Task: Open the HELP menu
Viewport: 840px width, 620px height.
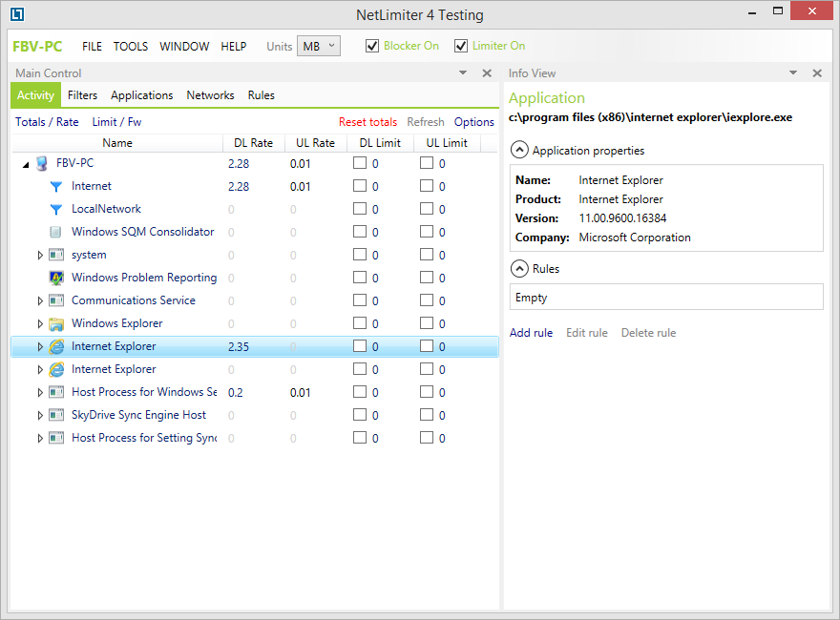Action: coord(234,47)
